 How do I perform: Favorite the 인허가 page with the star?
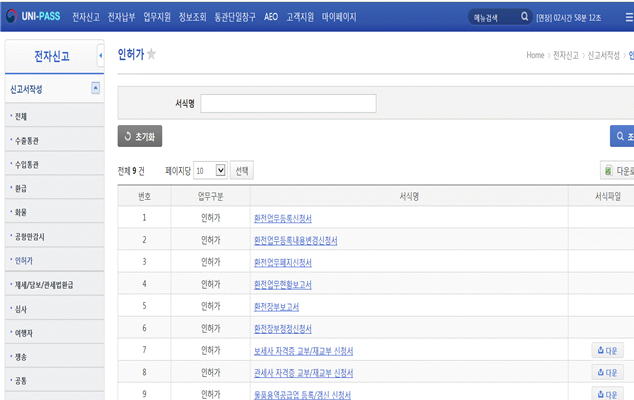152,55
